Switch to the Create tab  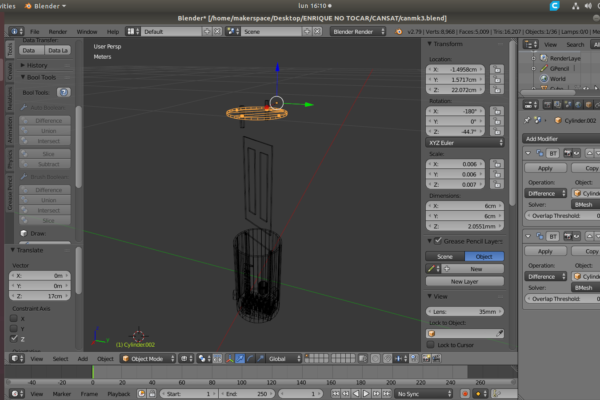click(x=9, y=73)
